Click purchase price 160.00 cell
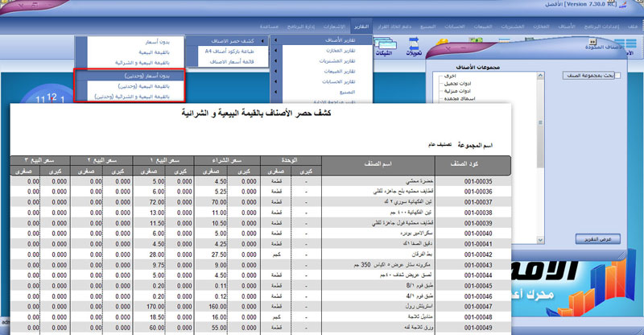The image size is (644, 335). pos(217,307)
